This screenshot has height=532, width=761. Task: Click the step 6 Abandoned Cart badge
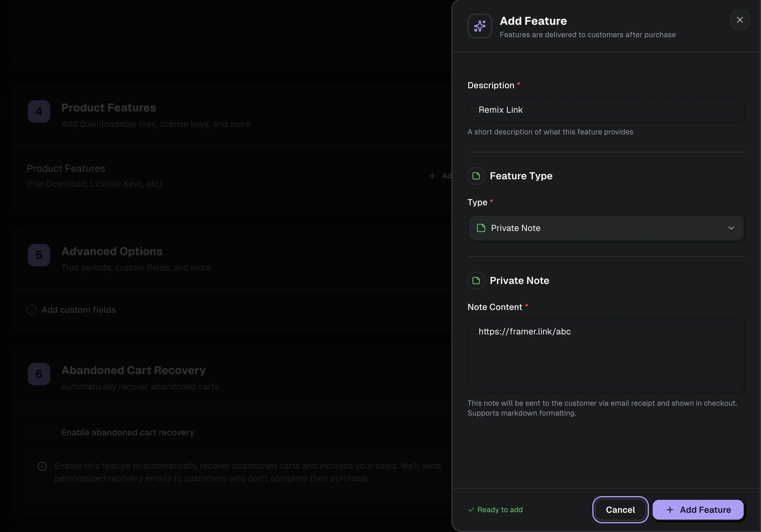pos(39,374)
